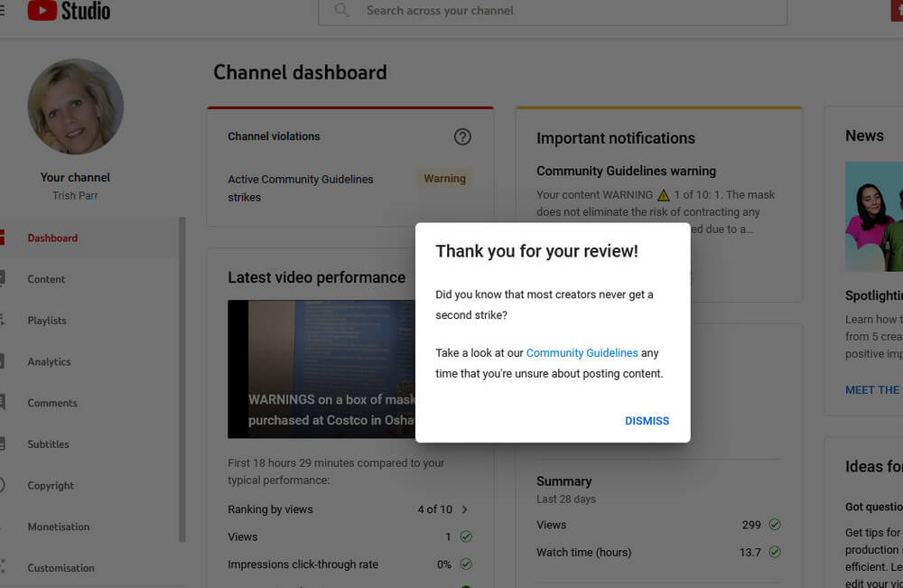Click the Watch time (hours) label

coord(583,552)
